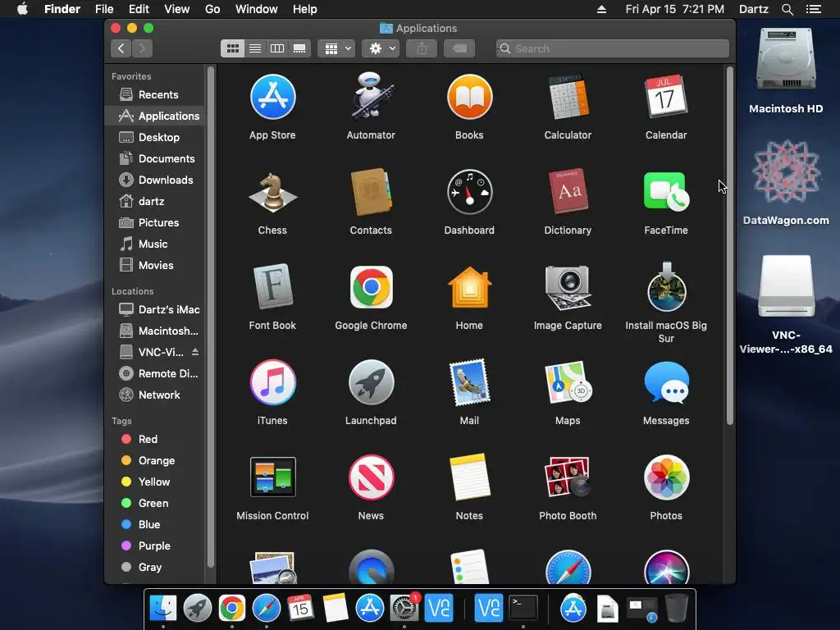
Task: Open the Action gear menu
Action: point(381,48)
